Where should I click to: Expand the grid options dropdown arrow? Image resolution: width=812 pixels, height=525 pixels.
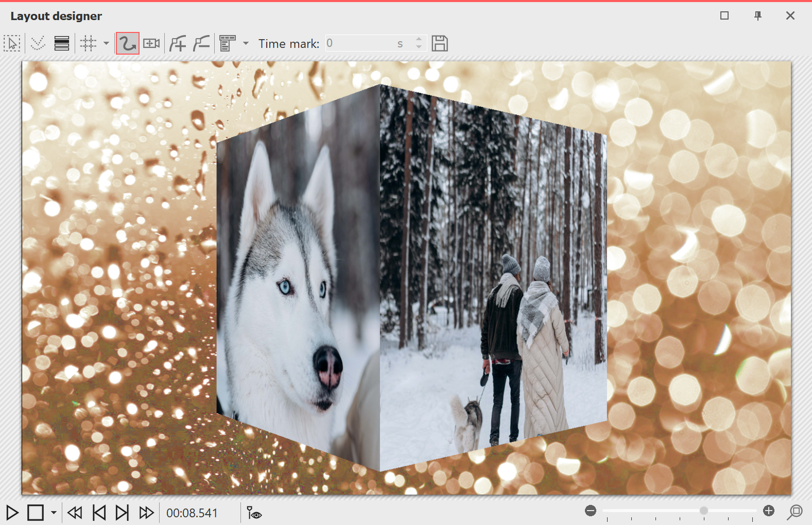click(x=106, y=43)
